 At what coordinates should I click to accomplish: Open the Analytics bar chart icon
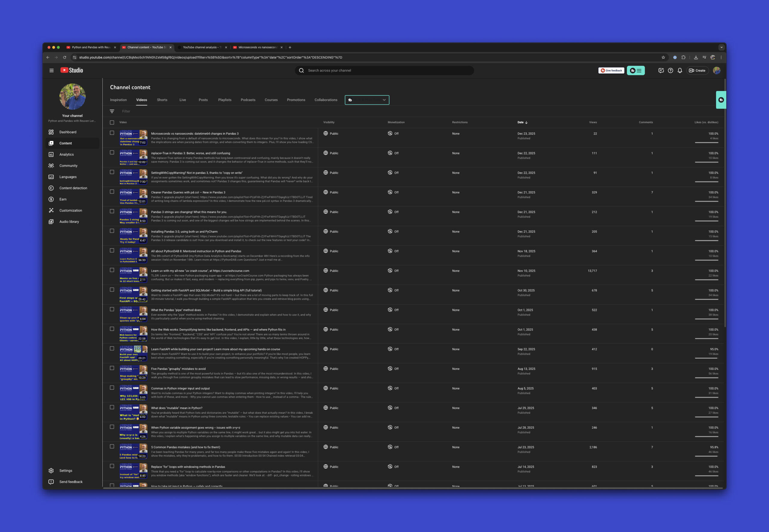pos(51,154)
